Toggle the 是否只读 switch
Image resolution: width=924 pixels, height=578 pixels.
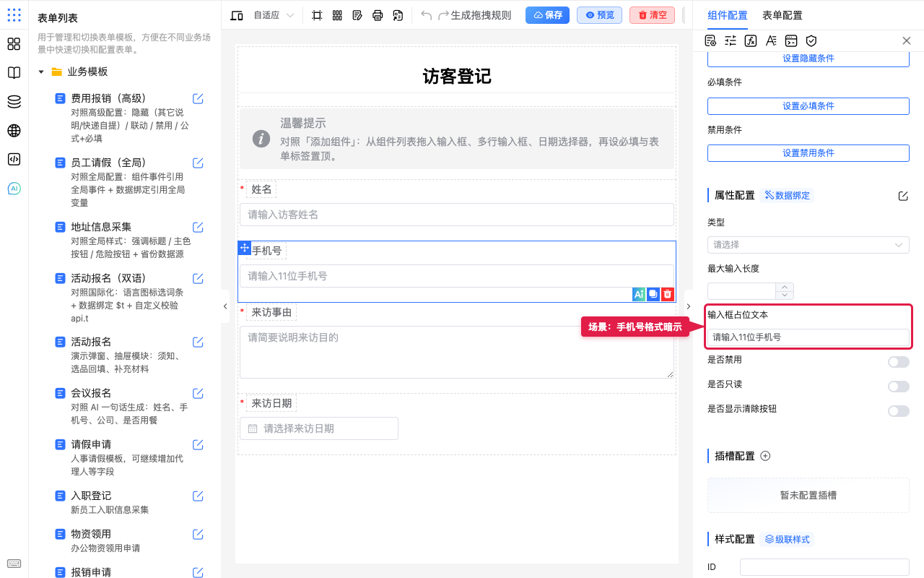899,387
